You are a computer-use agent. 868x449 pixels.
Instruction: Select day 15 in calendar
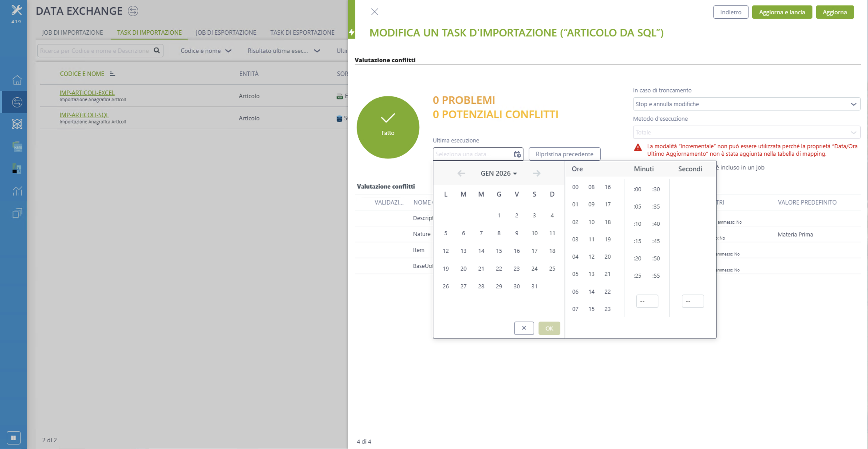[499, 251]
